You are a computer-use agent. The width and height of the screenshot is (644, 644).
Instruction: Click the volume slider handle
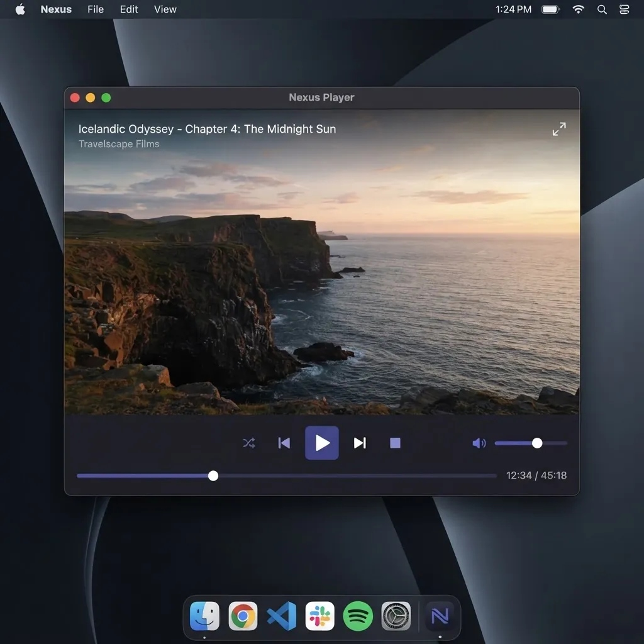pyautogui.click(x=537, y=443)
